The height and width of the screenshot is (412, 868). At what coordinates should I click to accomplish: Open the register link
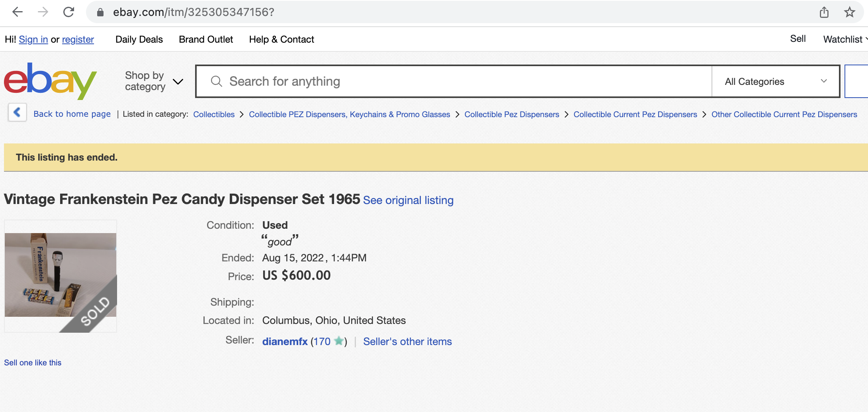78,39
